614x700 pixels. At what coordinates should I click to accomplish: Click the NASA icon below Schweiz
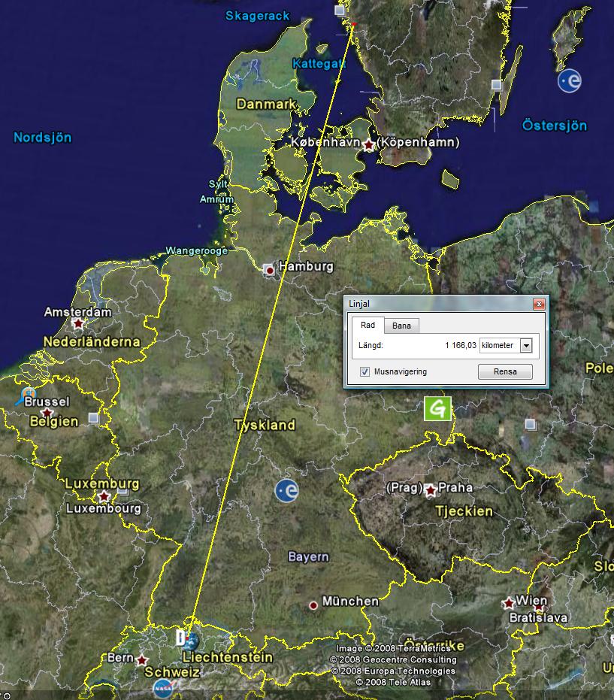pyautogui.click(x=163, y=689)
